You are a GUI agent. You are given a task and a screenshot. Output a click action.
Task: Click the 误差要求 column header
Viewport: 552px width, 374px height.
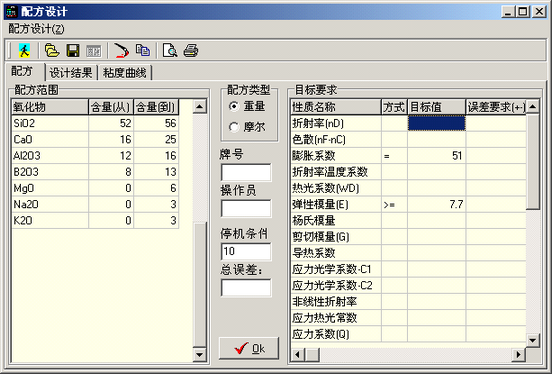click(496, 107)
